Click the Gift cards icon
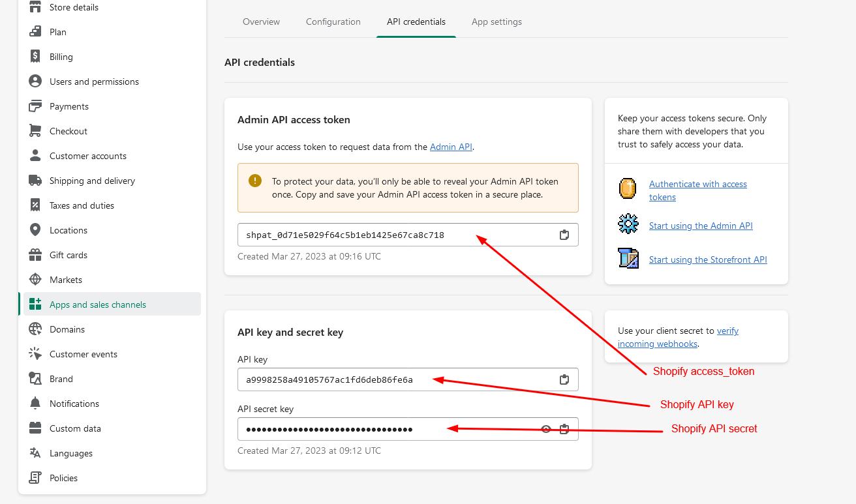 [35, 255]
